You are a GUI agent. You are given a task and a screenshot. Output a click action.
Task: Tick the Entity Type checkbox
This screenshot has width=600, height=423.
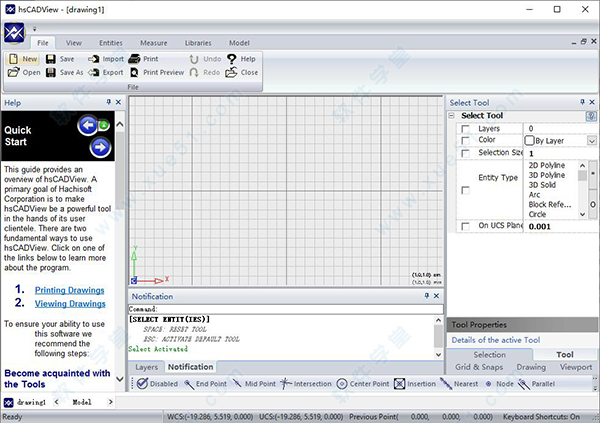(465, 189)
